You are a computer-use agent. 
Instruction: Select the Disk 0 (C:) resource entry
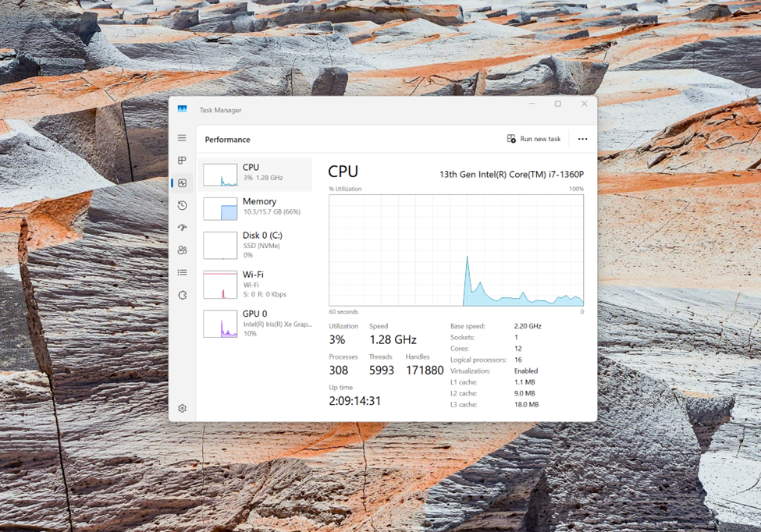[255, 245]
